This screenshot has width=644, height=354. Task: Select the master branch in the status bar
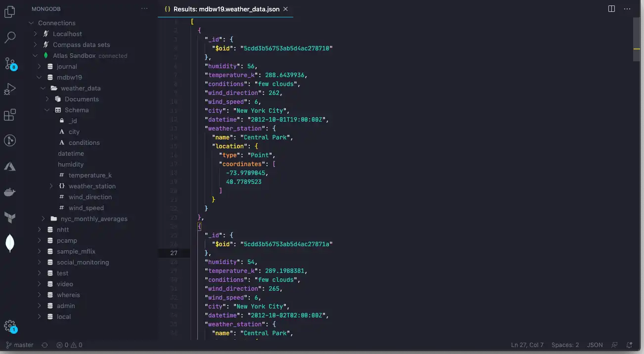click(20, 345)
